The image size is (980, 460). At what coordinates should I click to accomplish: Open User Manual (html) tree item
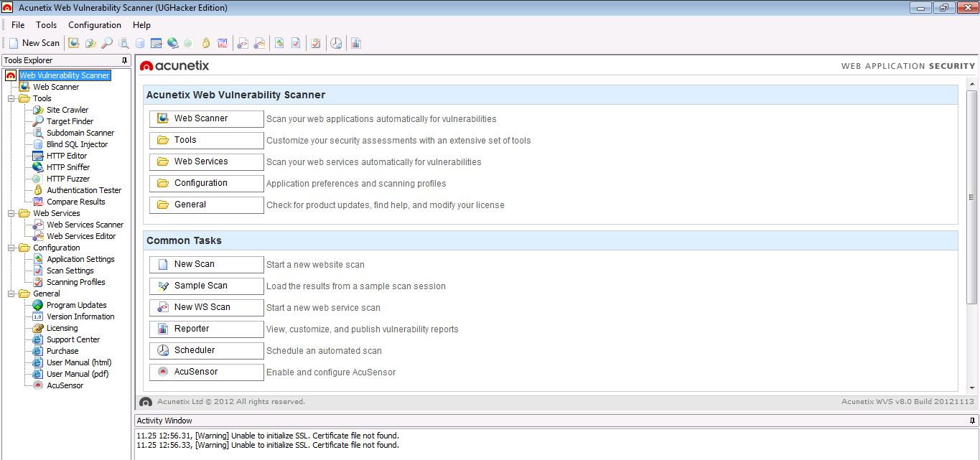click(x=79, y=362)
